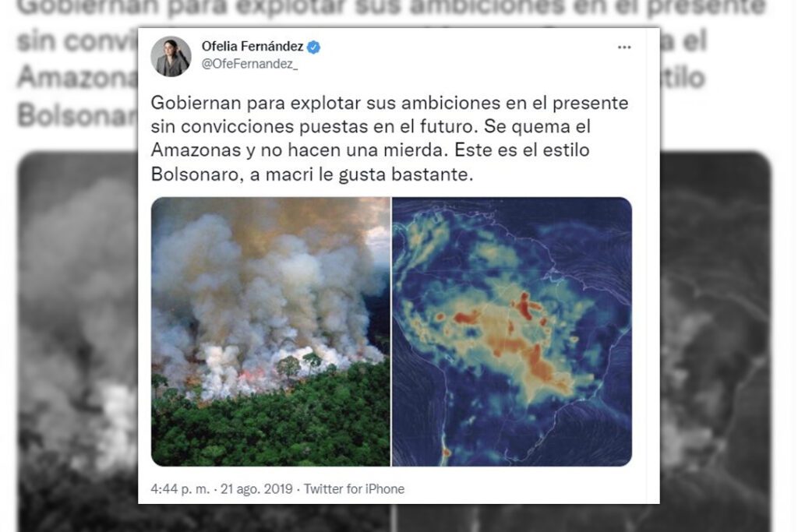Image resolution: width=798 pixels, height=532 pixels.
Task: Open the @OfeFernandez_ handle link
Action: 249,64
